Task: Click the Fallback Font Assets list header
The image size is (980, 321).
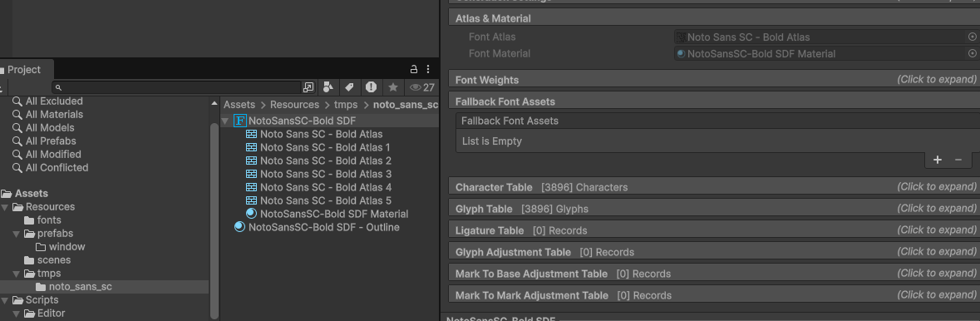Action: tap(717, 121)
